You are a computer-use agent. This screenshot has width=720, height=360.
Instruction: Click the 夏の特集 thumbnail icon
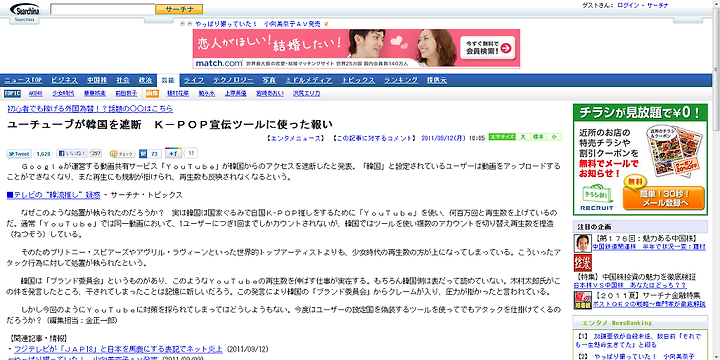click(x=582, y=300)
